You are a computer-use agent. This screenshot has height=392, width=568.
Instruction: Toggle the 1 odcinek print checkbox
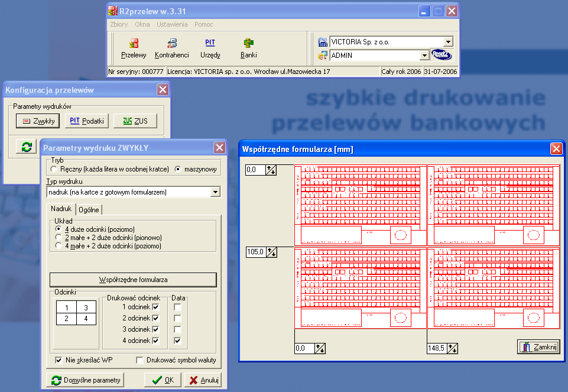click(156, 307)
